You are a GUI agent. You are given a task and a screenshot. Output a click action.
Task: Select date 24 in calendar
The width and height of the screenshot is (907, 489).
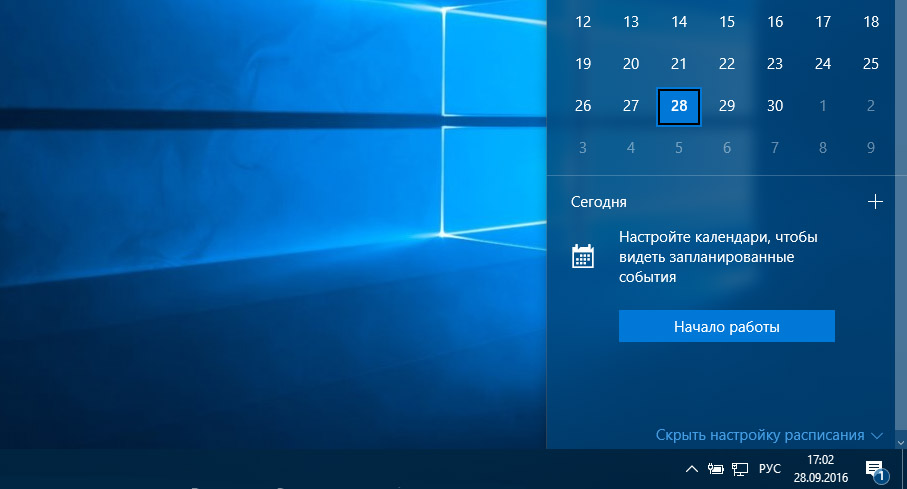point(823,64)
